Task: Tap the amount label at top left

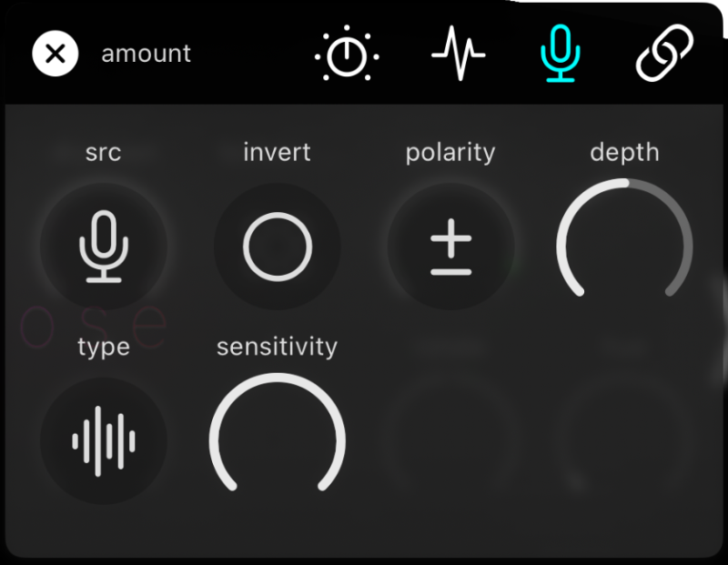Action: 146,53
